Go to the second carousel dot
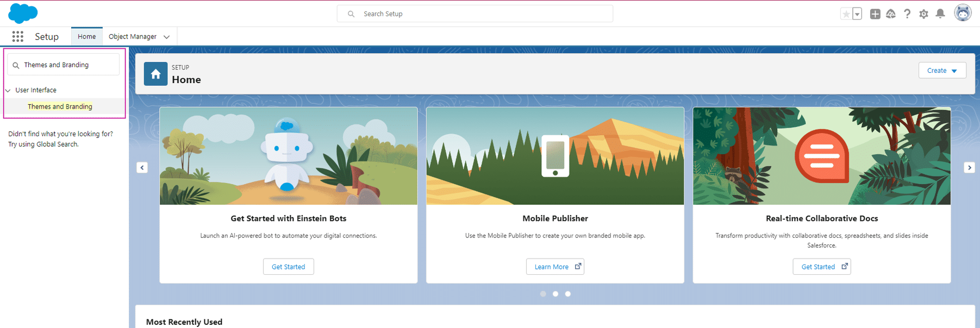 (555, 294)
